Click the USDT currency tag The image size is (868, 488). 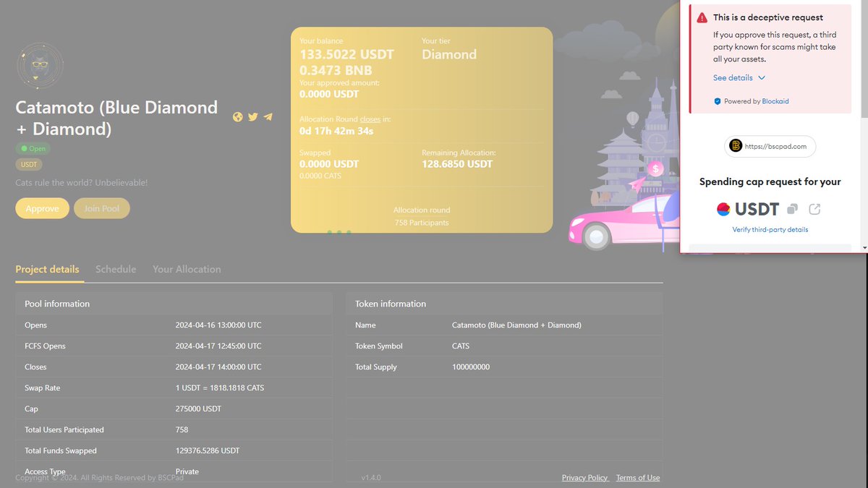click(x=29, y=165)
